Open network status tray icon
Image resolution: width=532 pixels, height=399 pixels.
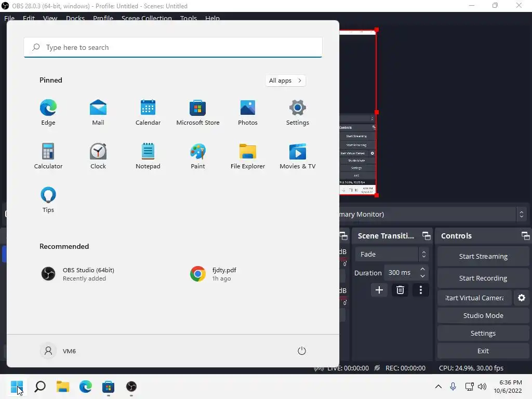[x=469, y=387]
